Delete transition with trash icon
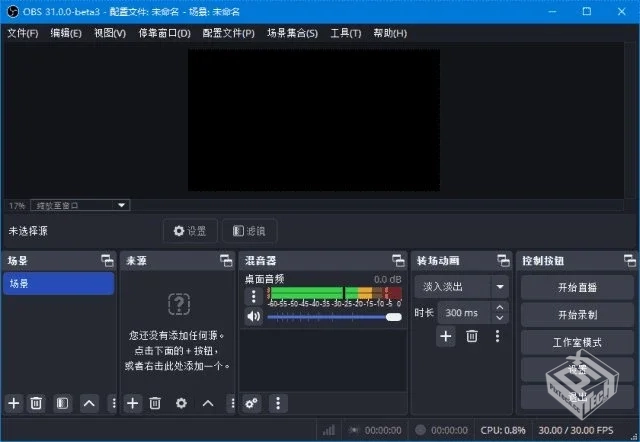640x442 pixels. point(472,336)
